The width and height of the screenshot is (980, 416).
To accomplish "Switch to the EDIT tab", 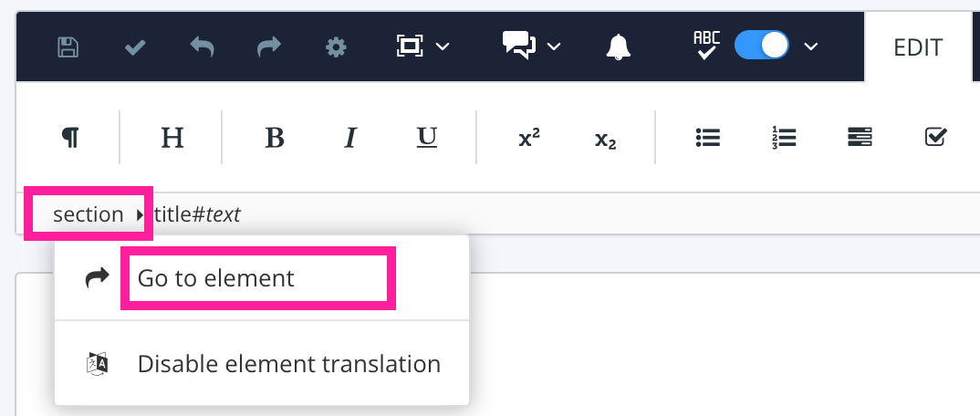I will (x=918, y=47).
